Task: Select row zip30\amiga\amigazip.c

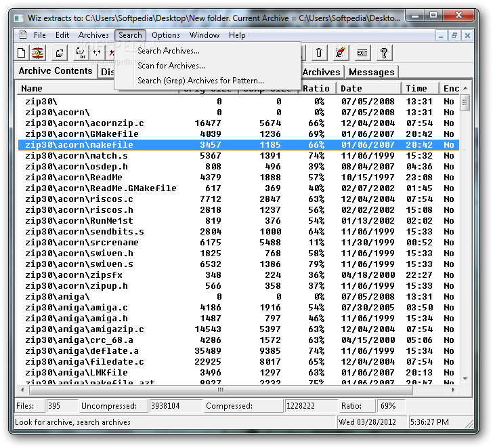Action: 238,329
